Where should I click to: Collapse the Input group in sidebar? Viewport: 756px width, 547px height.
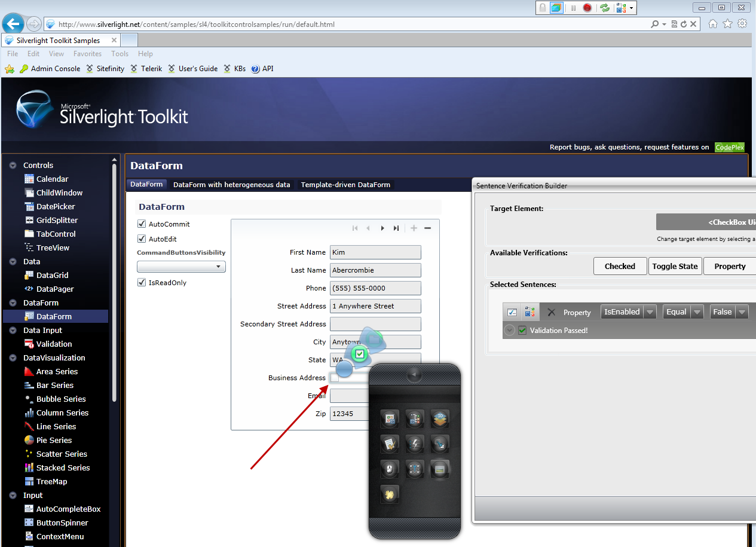coord(13,496)
